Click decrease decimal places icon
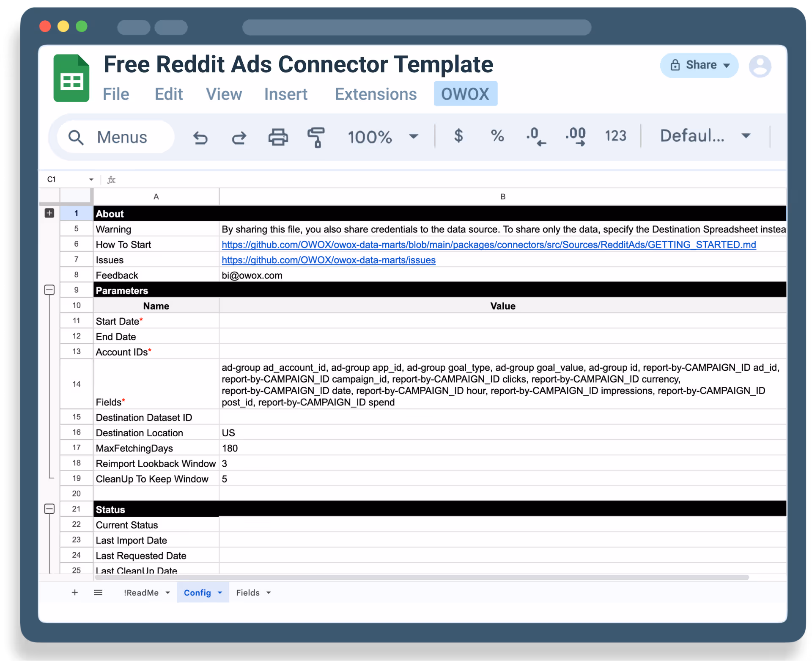812x661 pixels. (x=536, y=137)
